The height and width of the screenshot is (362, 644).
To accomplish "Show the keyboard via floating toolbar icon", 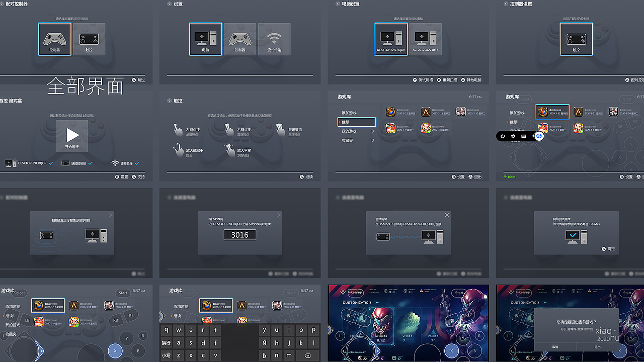I will tap(524, 136).
